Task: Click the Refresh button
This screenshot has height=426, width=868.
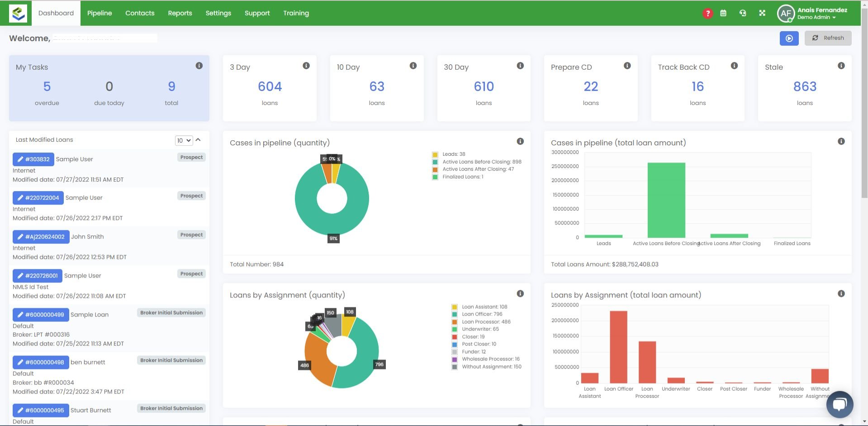Action: point(828,38)
